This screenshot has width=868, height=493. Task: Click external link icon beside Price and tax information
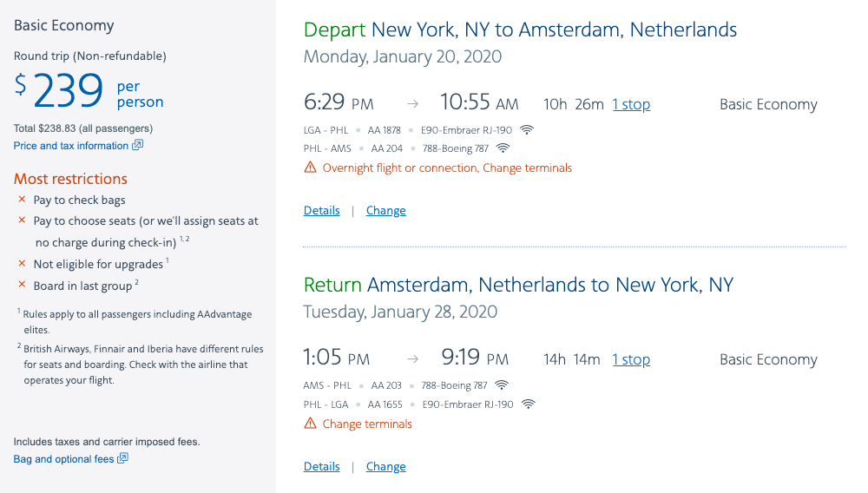pos(137,146)
